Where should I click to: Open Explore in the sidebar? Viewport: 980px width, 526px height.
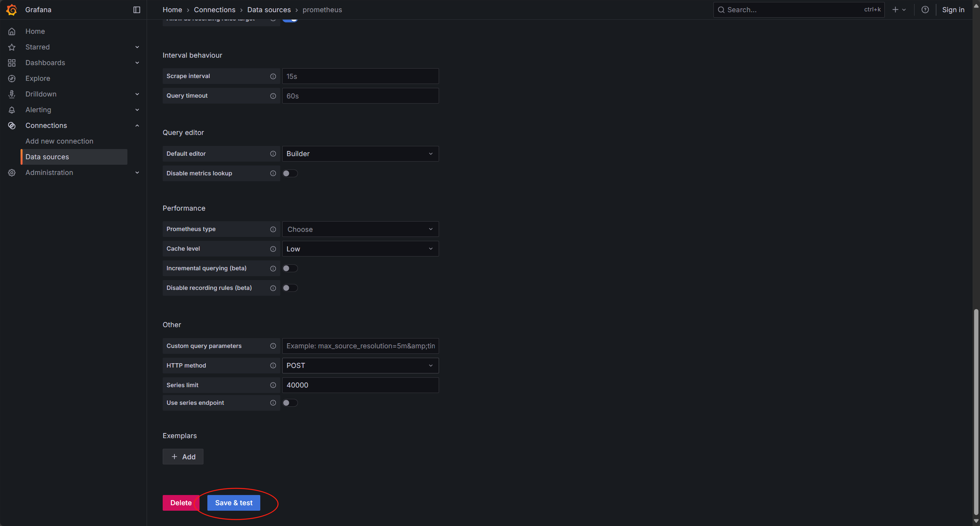coord(38,78)
